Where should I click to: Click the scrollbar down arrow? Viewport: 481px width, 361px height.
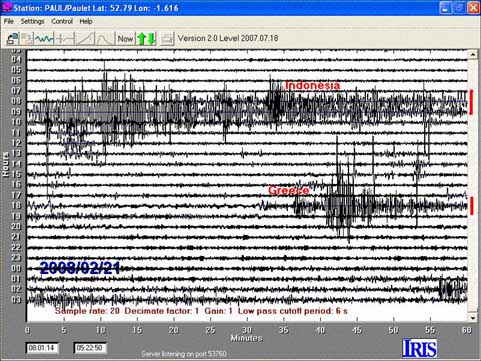(x=473, y=317)
